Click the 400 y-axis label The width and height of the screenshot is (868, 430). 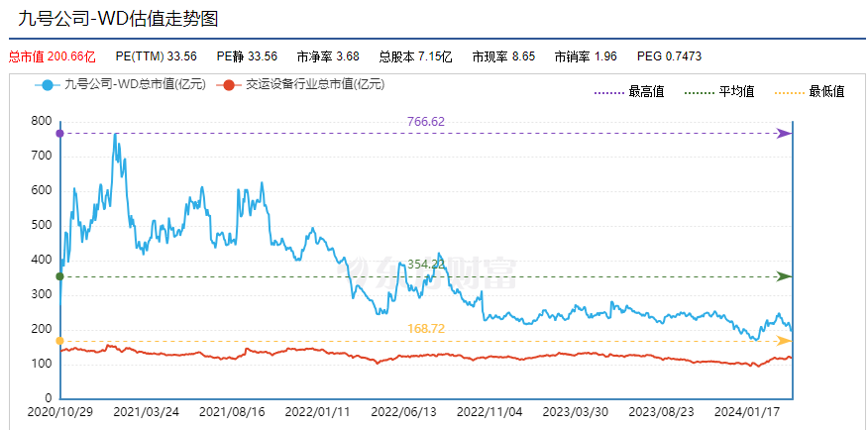coord(40,261)
